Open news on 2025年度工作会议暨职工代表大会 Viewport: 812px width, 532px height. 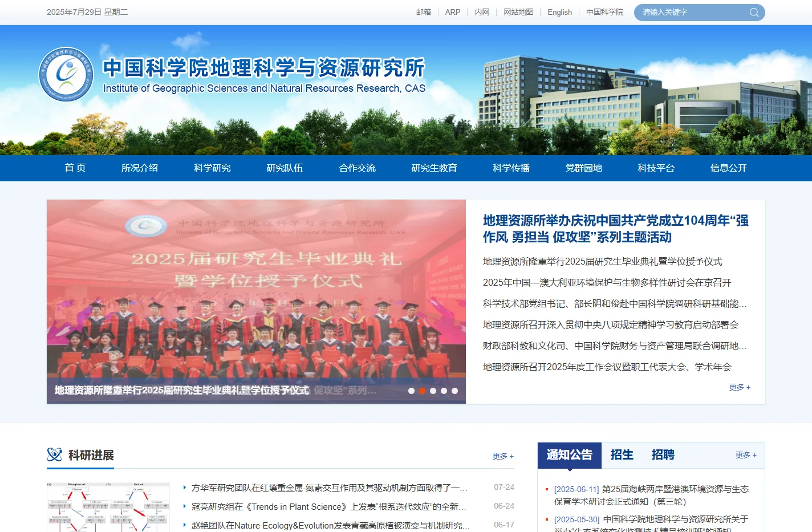point(607,367)
